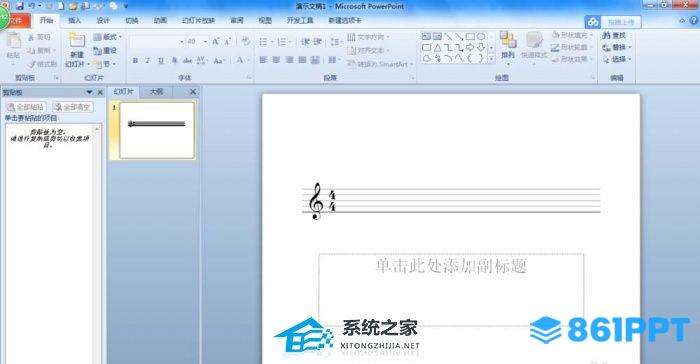This screenshot has width=700, height=364.
Task: Click the Paste All (全部粘贴) button
Action: (x=26, y=107)
